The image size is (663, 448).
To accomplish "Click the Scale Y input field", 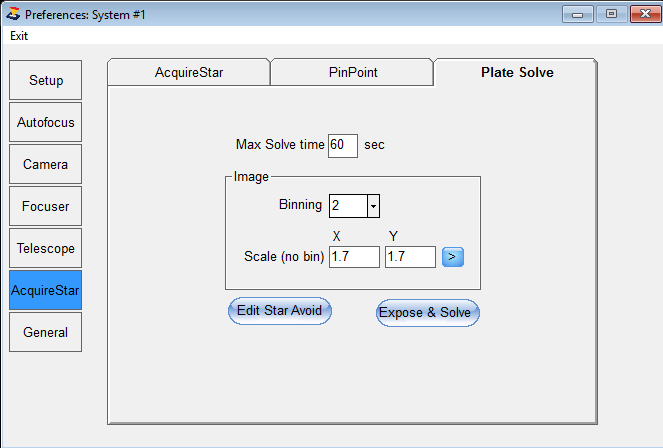I will 410,257.
